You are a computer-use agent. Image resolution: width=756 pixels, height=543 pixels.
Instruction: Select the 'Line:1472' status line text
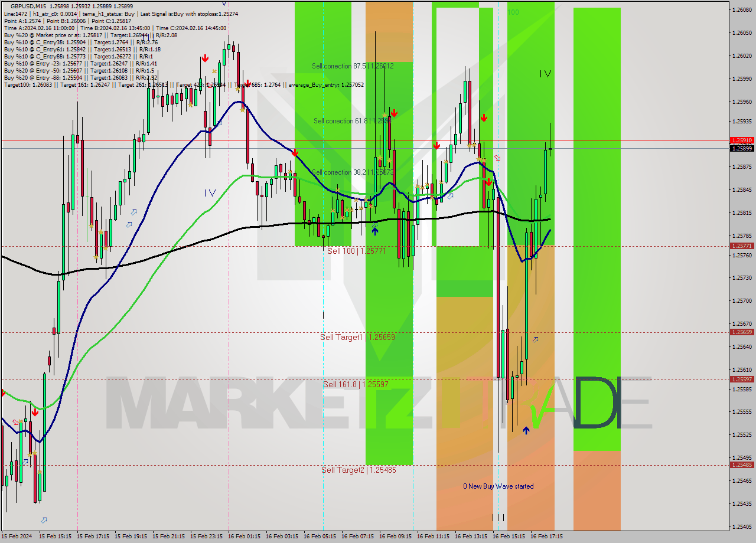coord(120,14)
